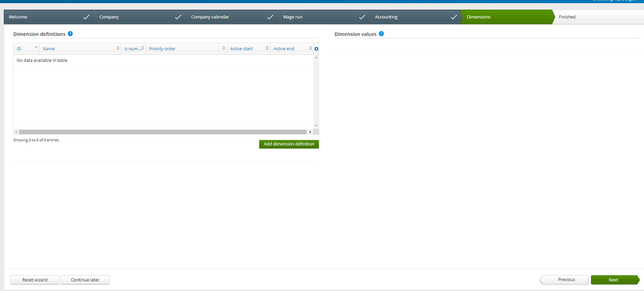Click the Continue later button

85,280
